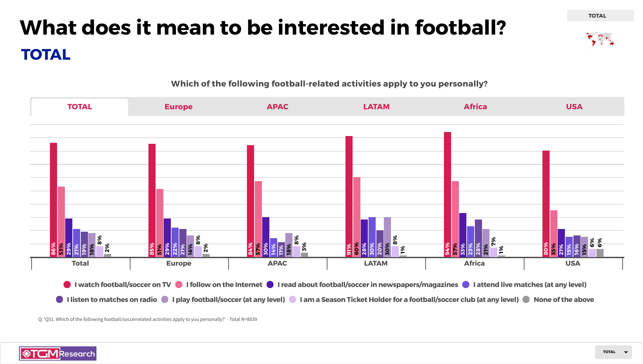
Task: Select the USA tab
Action: click(574, 107)
